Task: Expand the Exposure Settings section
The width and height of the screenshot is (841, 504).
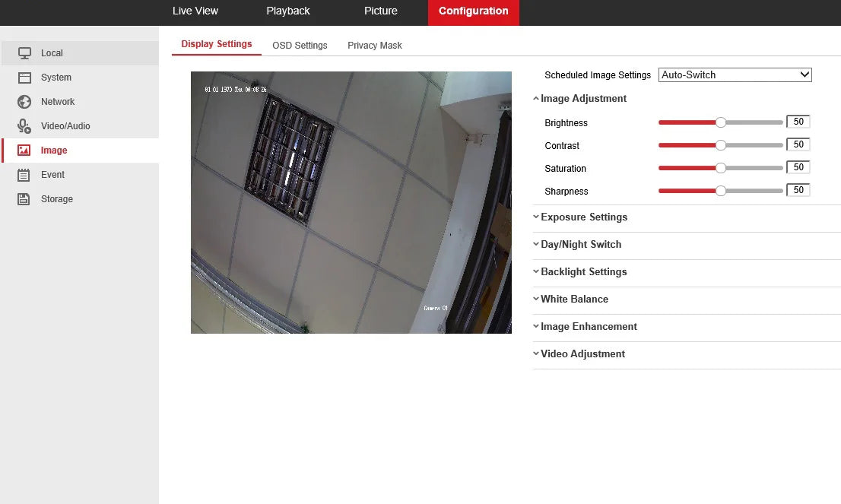Action: [584, 217]
